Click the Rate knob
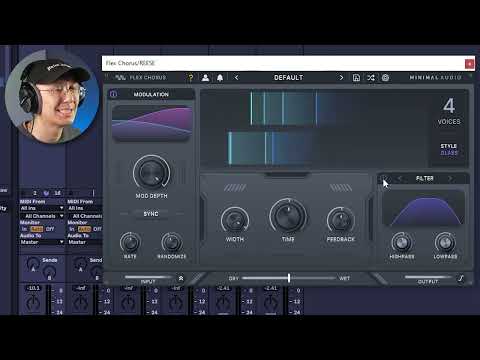The image size is (480, 360). 130,242
